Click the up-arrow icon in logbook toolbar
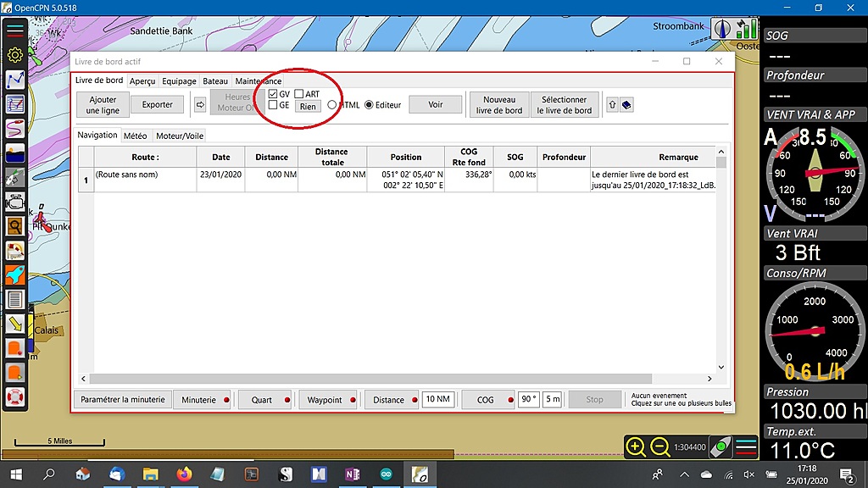This screenshot has width=868, height=488. point(612,104)
